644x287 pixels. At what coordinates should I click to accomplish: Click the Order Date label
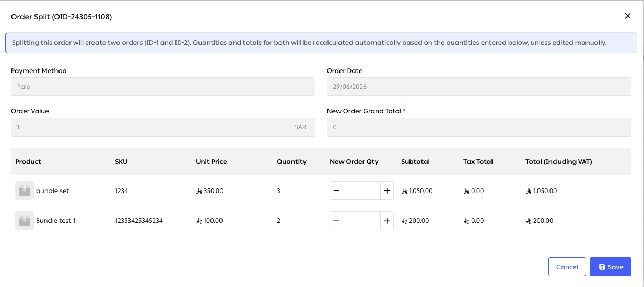(x=345, y=71)
